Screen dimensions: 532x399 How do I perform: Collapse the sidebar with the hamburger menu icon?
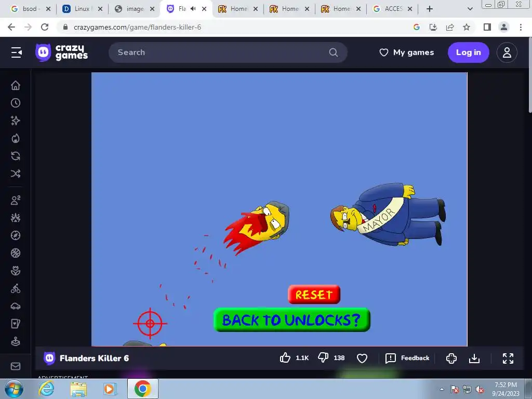pyautogui.click(x=16, y=52)
